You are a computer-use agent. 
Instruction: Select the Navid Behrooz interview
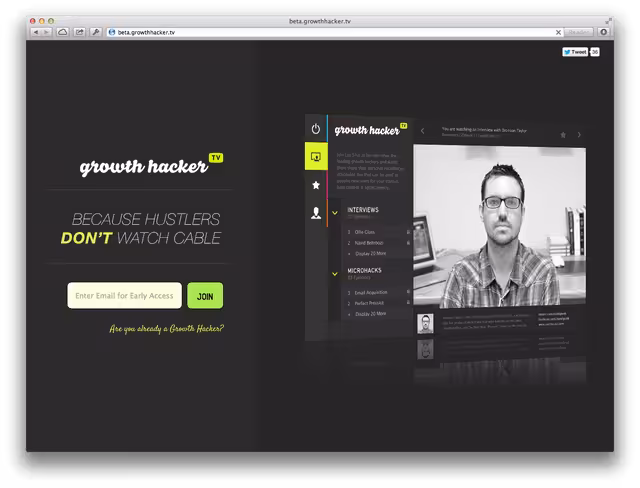pos(369,243)
